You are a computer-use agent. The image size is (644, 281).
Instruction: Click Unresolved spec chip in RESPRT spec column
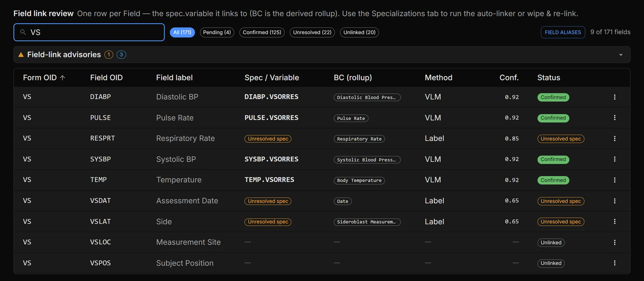click(268, 139)
